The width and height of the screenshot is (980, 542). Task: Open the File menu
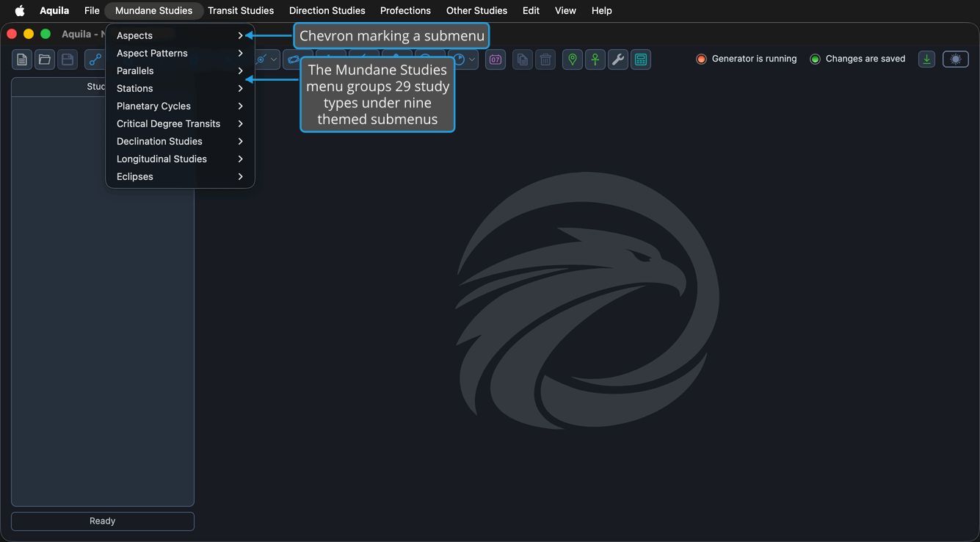pos(92,10)
